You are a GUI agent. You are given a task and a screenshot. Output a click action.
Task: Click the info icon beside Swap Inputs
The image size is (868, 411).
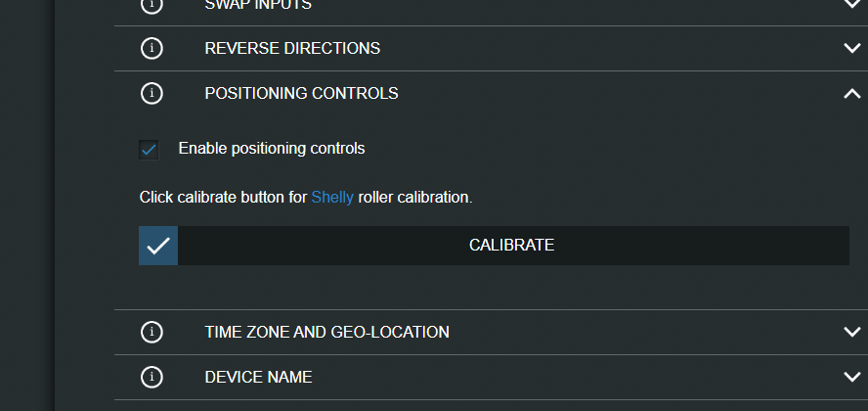(152, 4)
